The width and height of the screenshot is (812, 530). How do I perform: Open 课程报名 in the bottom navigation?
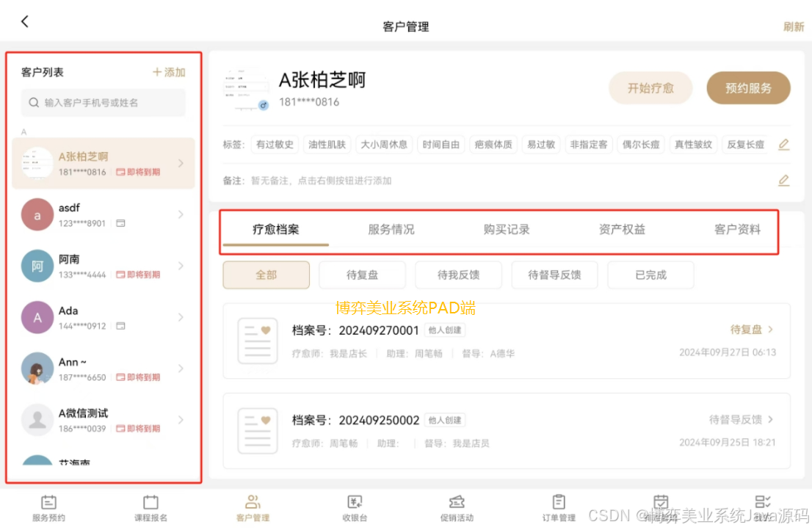(x=151, y=508)
